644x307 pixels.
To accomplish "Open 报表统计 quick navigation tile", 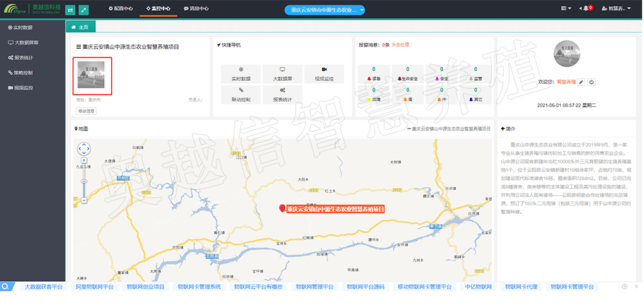I will pos(282,95).
